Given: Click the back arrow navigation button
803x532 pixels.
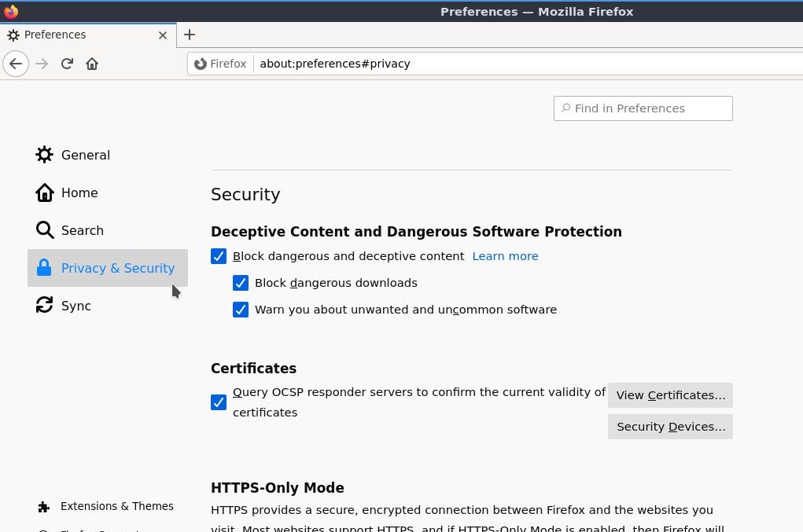Looking at the screenshot, I should [16, 64].
